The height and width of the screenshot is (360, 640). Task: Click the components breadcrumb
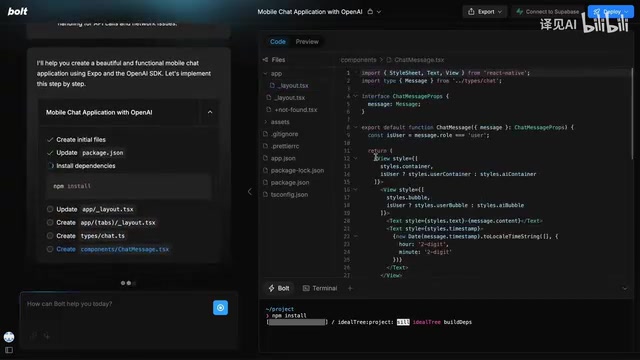(x=358, y=60)
